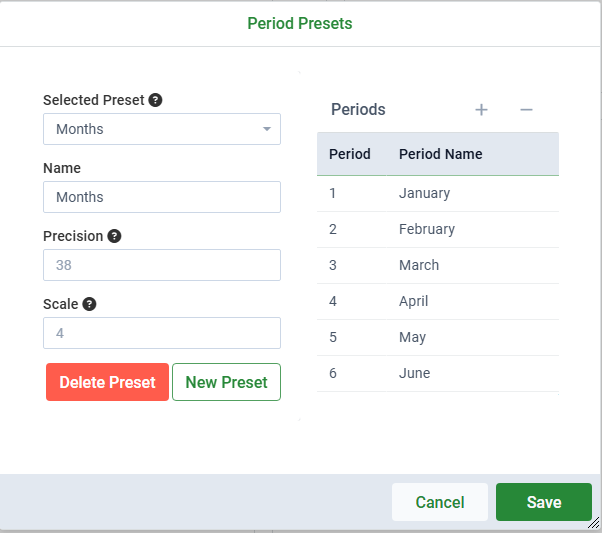Click the help icon next to Scale
602x533 pixels.
(x=89, y=304)
